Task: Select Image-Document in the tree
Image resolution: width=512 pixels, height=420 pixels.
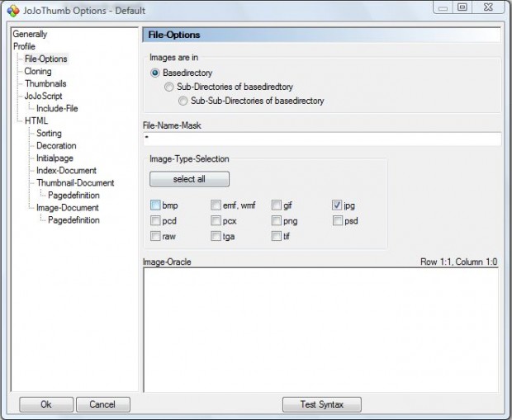Action: coord(68,208)
